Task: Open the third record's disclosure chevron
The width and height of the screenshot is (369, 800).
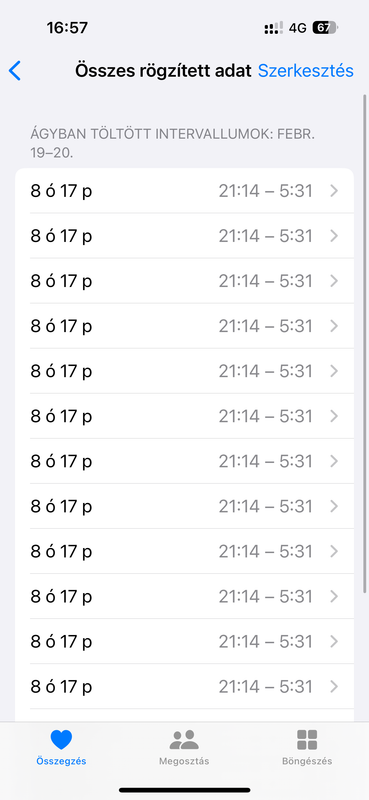Action: click(334, 281)
